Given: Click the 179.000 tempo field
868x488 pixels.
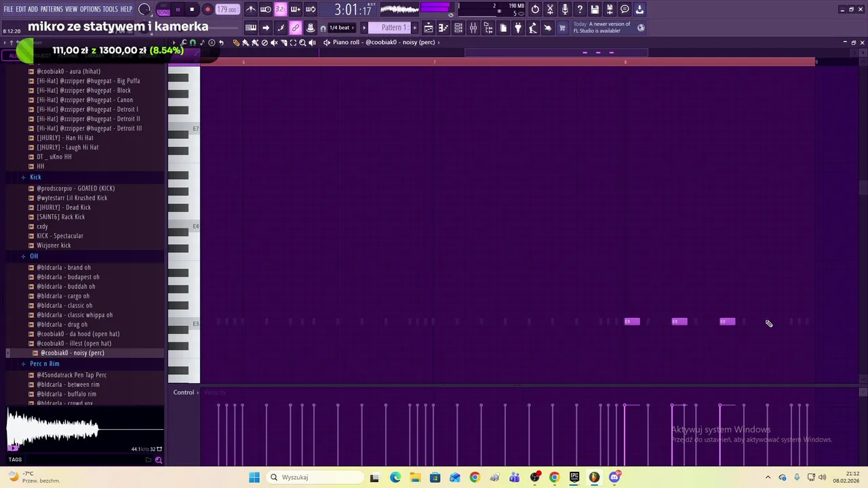Looking at the screenshot, I should pos(226,9).
